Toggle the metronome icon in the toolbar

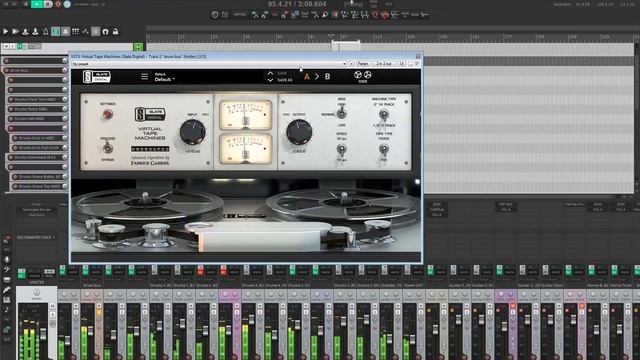(x=45, y=31)
